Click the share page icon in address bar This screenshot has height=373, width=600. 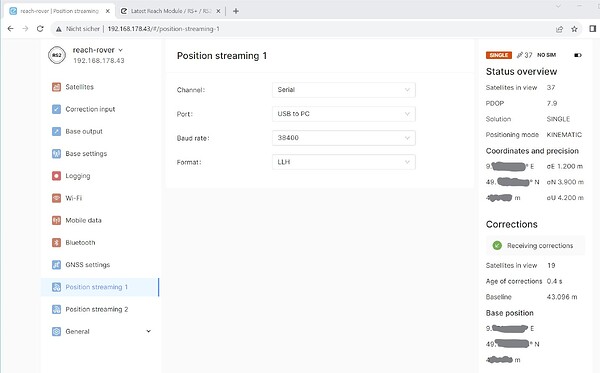point(559,29)
